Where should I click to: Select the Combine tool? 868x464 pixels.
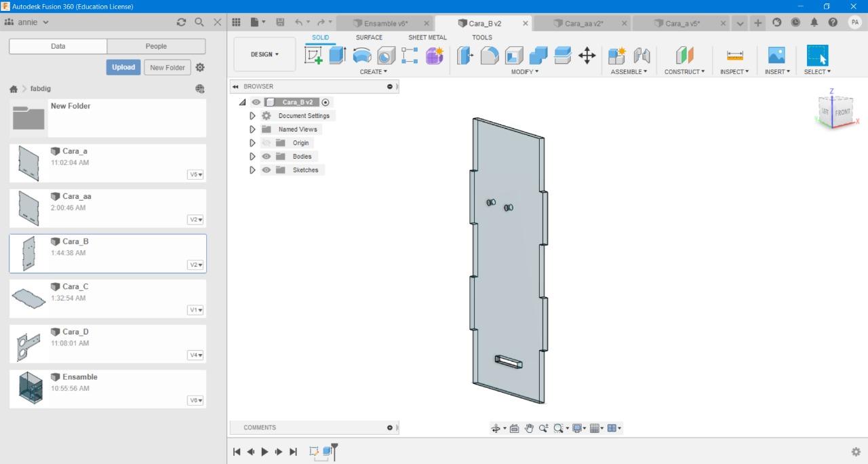(x=538, y=56)
